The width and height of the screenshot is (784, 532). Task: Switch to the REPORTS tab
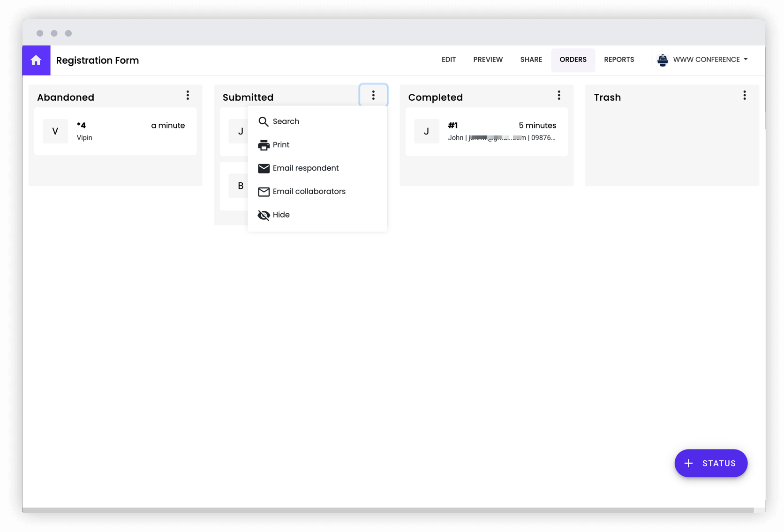click(618, 60)
